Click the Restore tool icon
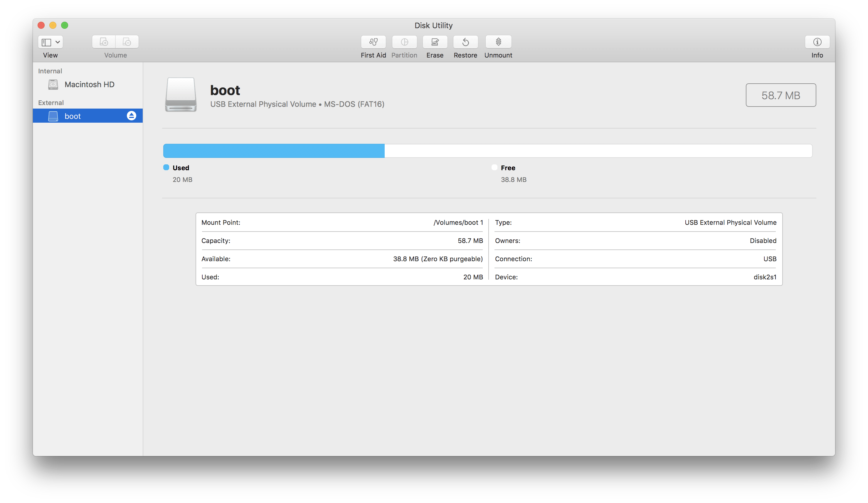Screen dimensions: 868x503 coord(465,42)
